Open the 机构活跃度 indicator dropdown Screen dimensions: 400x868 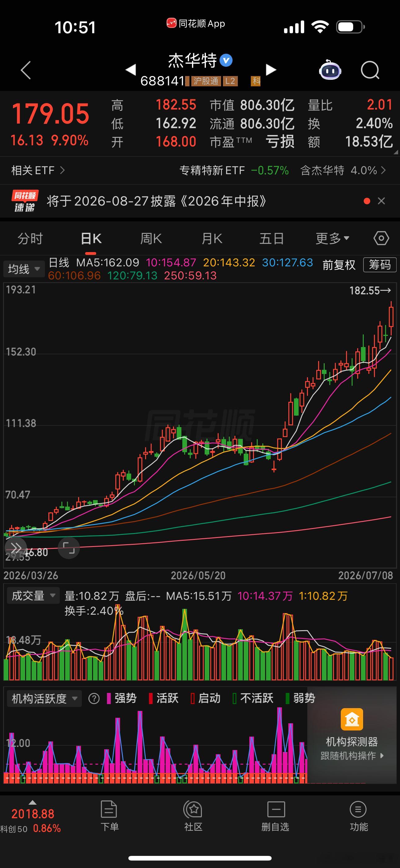click(x=44, y=698)
